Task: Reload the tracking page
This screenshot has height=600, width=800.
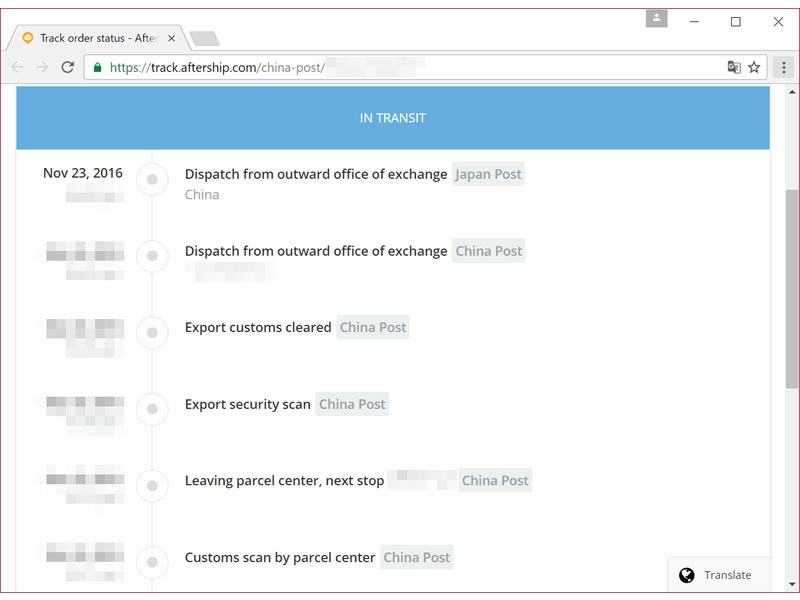Action: click(68, 67)
